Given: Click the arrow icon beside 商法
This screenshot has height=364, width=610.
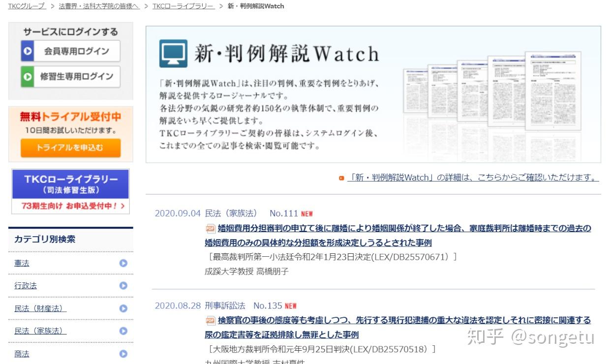Looking at the screenshot, I should coord(123,354).
